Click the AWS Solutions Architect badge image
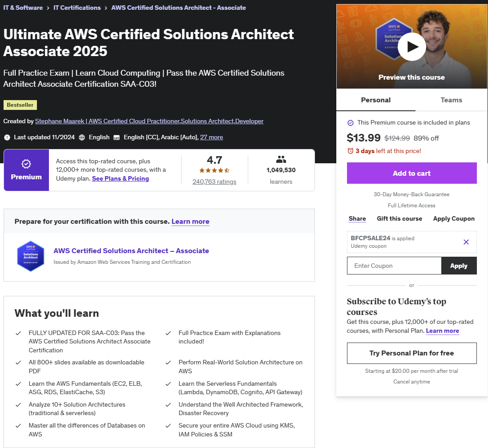Screen dimensions: 488x448 click(31, 256)
